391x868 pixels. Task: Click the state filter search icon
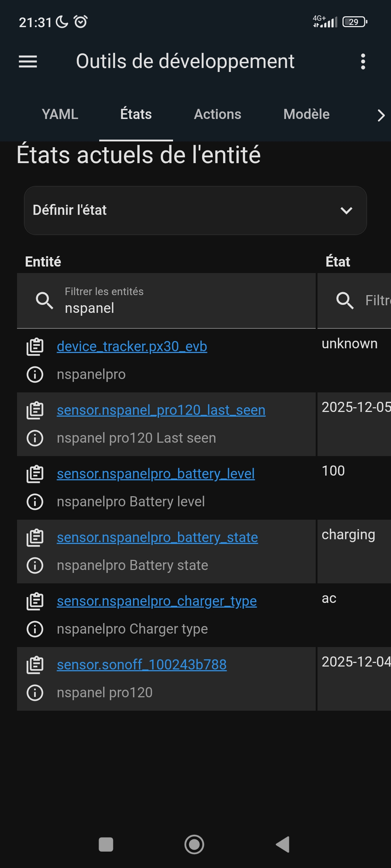[345, 301]
